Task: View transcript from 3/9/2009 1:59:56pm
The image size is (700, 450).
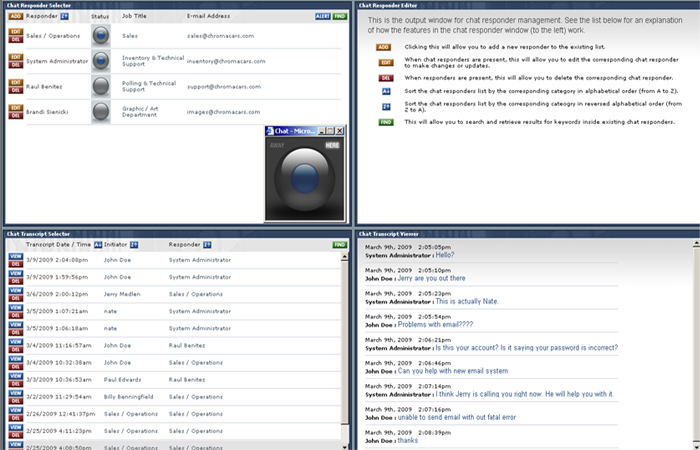Action: (16, 274)
